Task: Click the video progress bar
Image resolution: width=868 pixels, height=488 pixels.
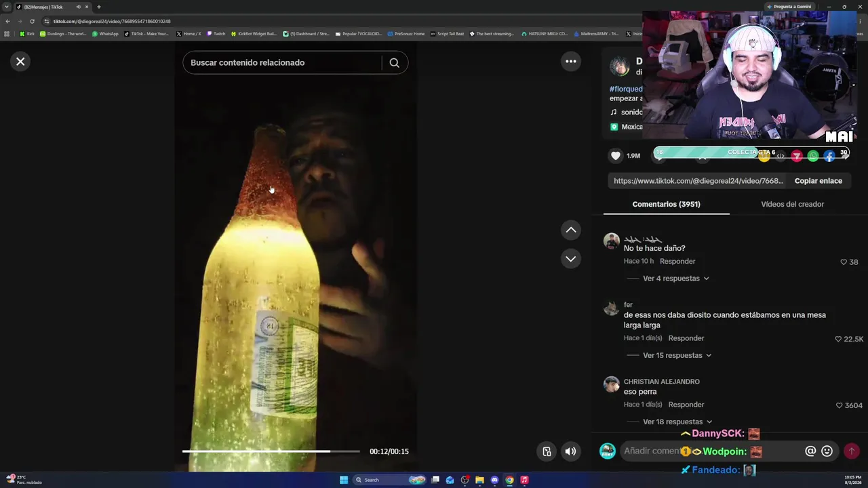Action: point(271,451)
